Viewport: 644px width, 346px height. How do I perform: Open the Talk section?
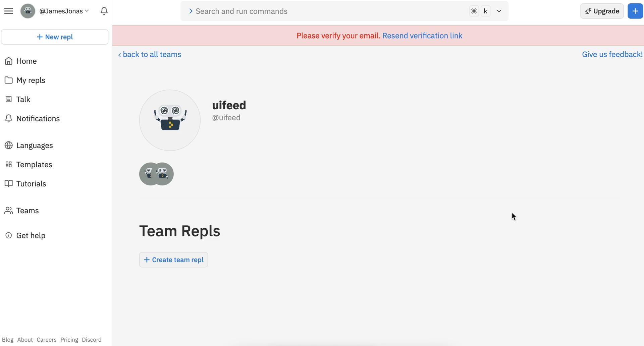pos(23,99)
